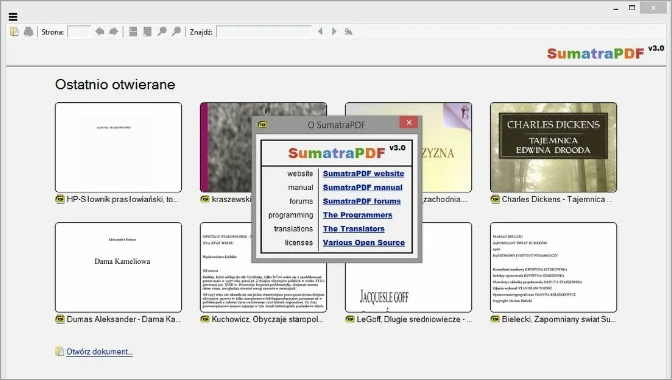The image size is (672, 380).
Task: Click Various Open Source link
Action: (364, 242)
